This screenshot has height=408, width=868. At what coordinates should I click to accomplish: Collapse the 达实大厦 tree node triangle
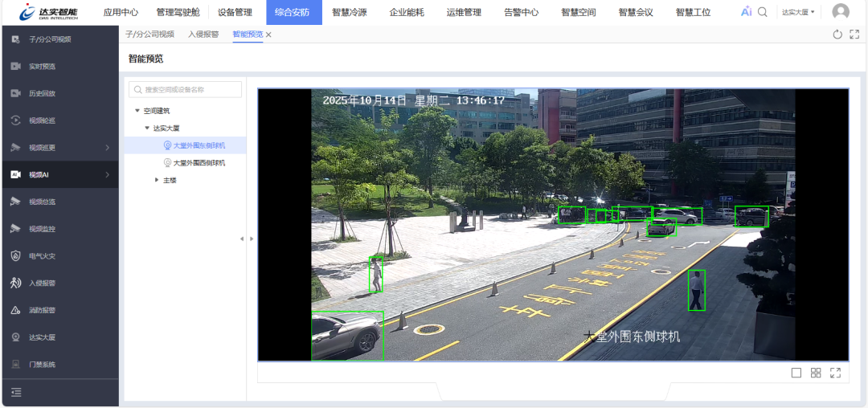point(147,128)
